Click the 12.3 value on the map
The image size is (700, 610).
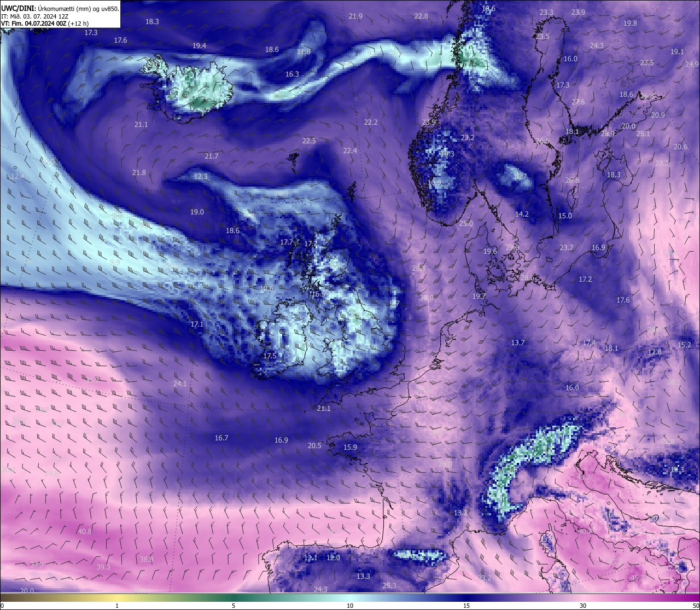201,177
